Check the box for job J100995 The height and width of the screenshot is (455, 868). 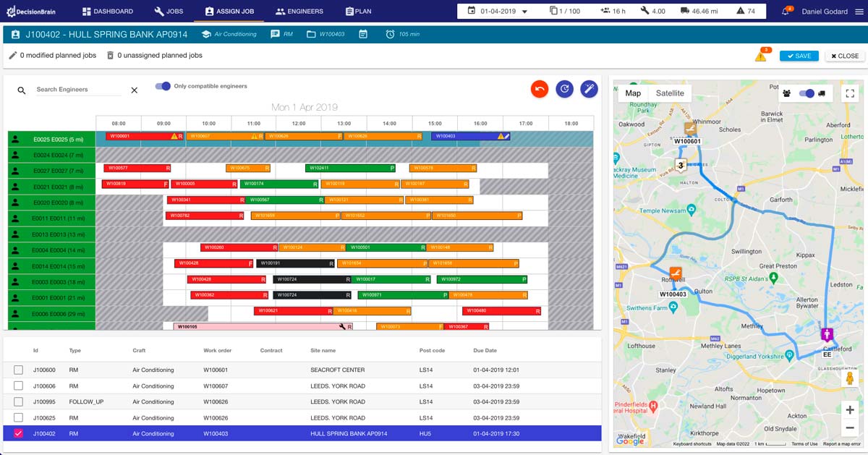click(x=18, y=402)
